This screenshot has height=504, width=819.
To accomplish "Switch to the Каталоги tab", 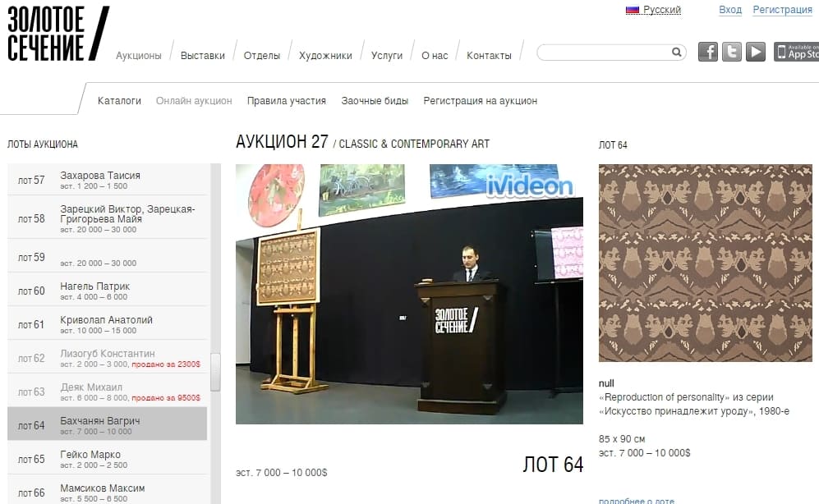I will click(x=119, y=101).
